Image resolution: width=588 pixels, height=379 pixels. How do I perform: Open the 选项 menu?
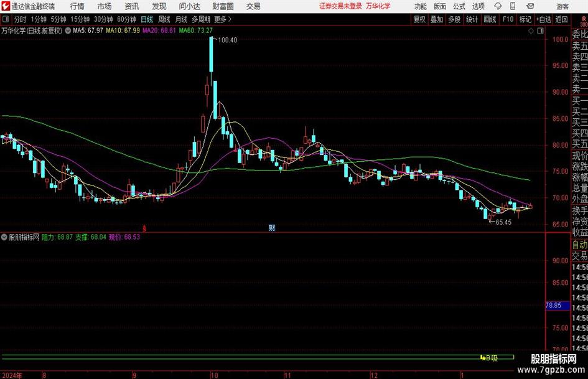(x=478, y=6)
